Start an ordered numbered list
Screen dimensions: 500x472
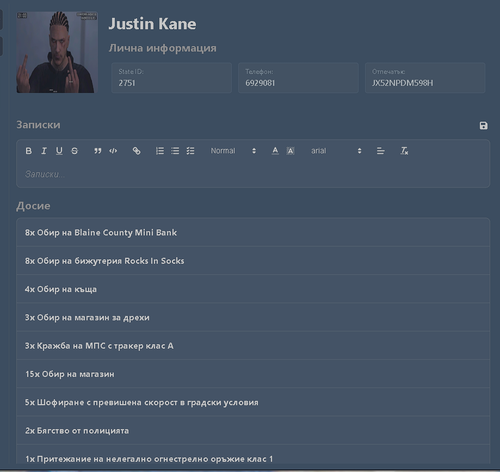pos(160,151)
